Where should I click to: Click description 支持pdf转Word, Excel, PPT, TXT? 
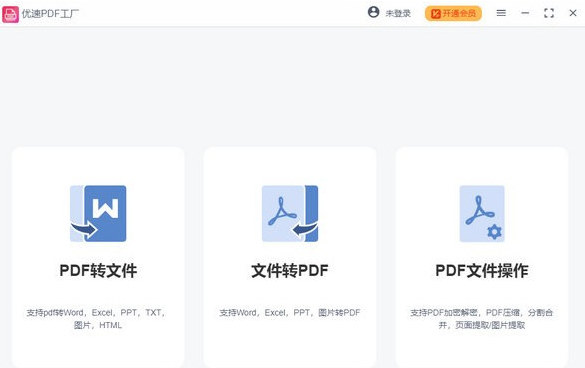pyautogui.click(x=96, y=319)
